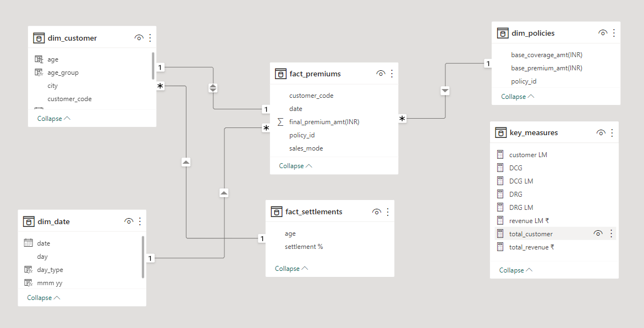Click the calculated column icon next to day_type
Image resolution: width=644 pixels, height=328 pixels.
28,269
